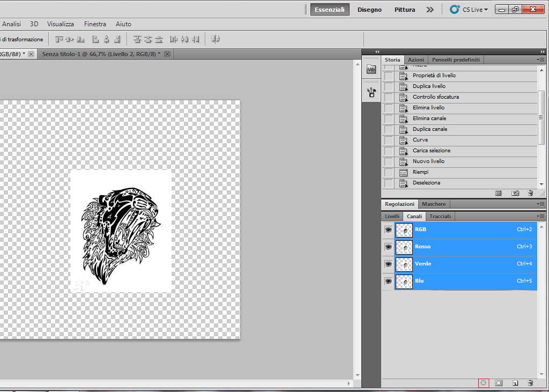
Task: Click the CS Live icon
Action: [x=455, y=10]
